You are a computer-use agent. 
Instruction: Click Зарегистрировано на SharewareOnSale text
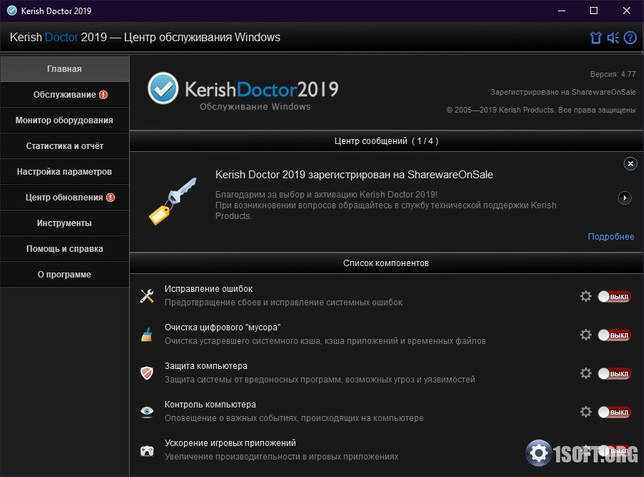563,92
